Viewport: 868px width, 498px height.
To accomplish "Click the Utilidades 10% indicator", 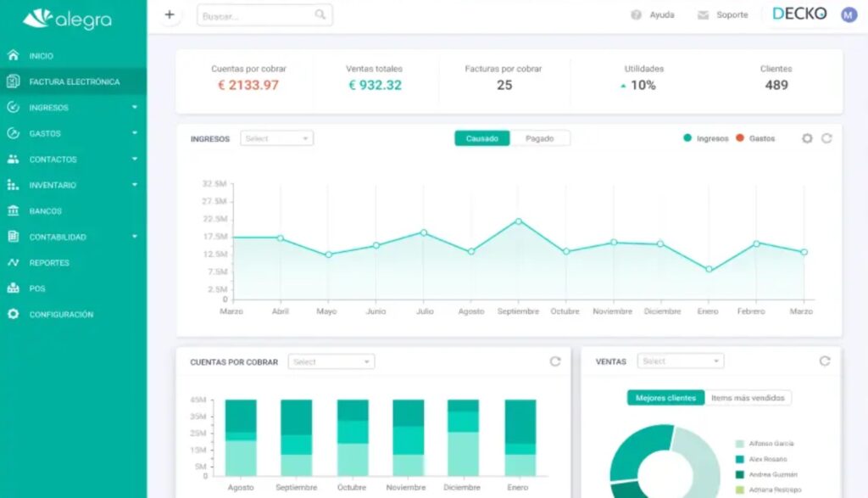I will (638, 86).
